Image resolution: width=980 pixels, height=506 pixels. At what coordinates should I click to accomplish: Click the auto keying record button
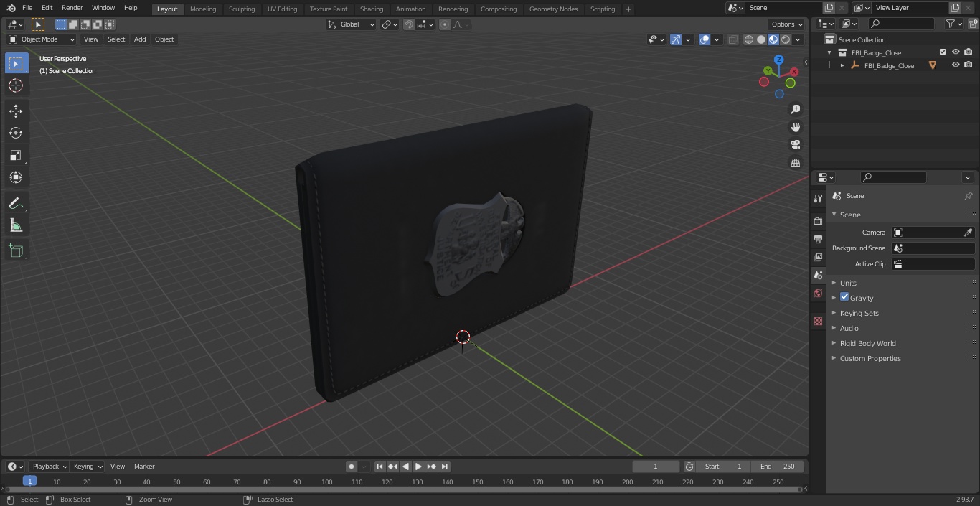(x=352, y=467)
